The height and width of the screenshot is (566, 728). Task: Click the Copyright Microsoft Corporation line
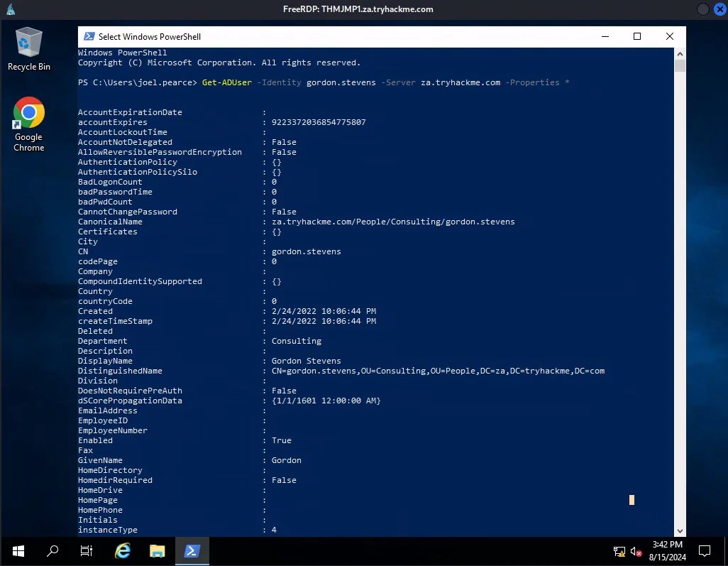pyautogui.click(x=219, y=62)
